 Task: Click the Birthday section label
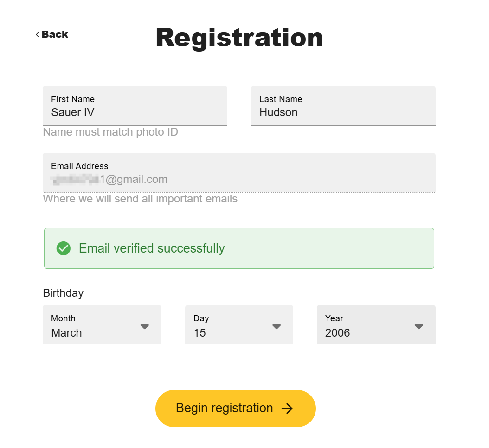tap(63, 293)
